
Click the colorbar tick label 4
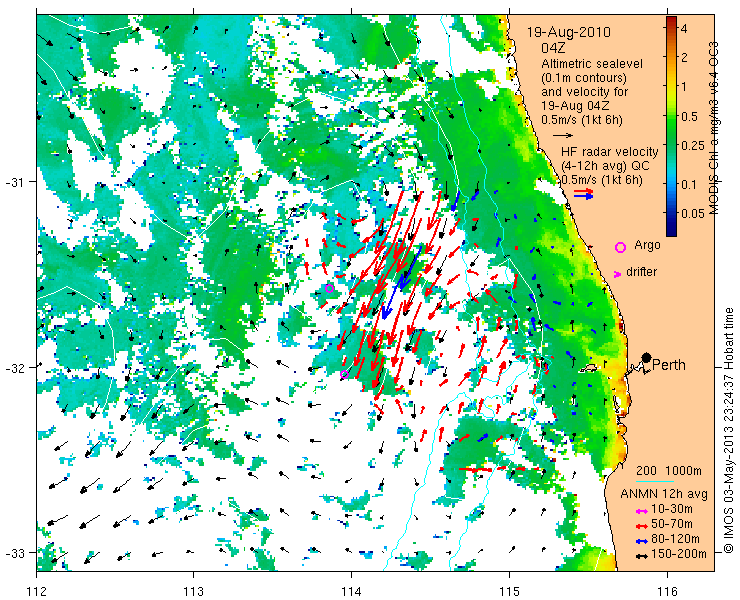pyautogui.click(x=684, y=28)
